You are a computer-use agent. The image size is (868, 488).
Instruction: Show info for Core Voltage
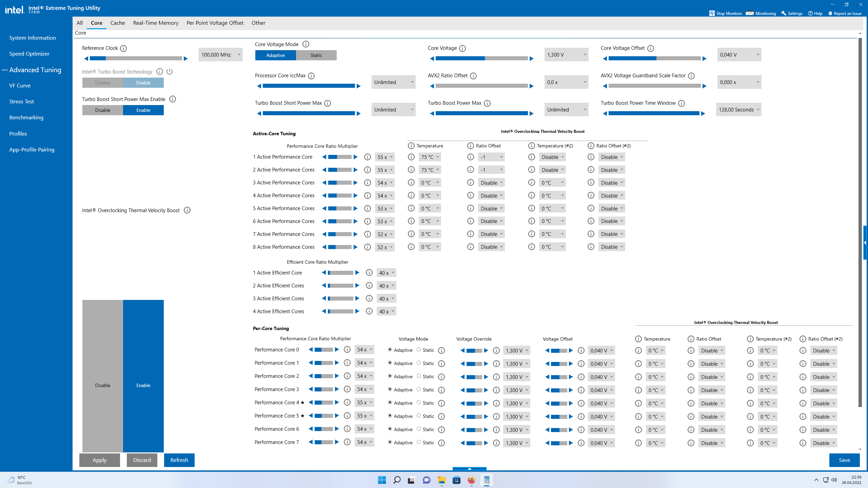pos(462,48)
